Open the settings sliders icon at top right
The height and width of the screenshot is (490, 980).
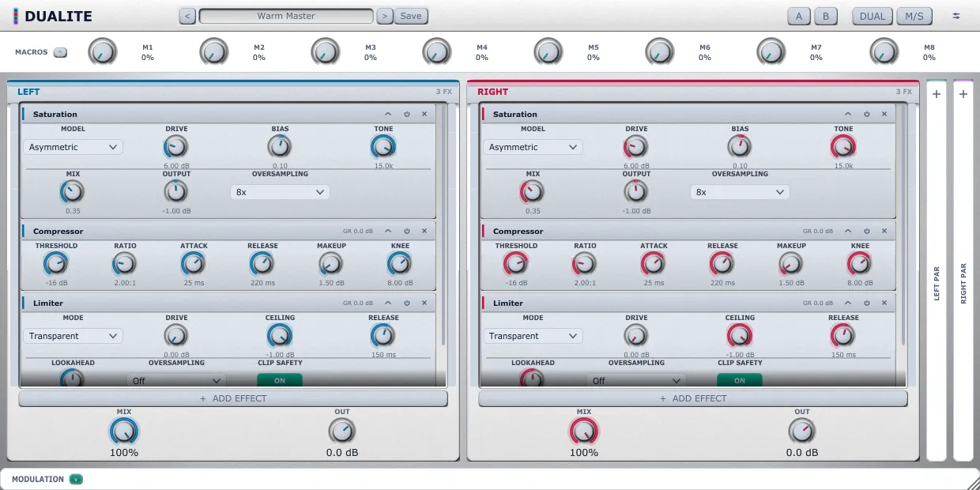[x=956, y=16]
